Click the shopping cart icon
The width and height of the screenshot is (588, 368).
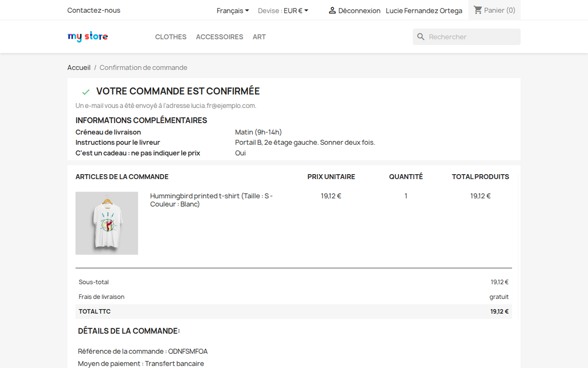pos(478,10)
